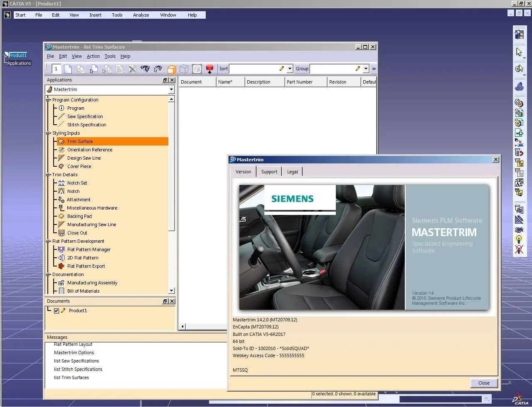This screenshot has height=407, width=532.
Task: Open the Group field dropdown arrow
Action: click(x=366, y=69)
